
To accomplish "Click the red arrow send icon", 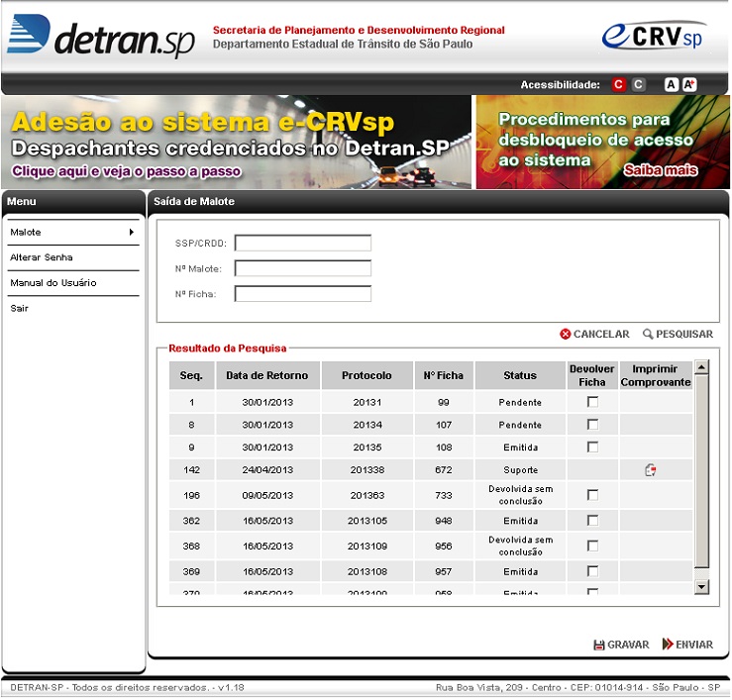I will 668,644.
